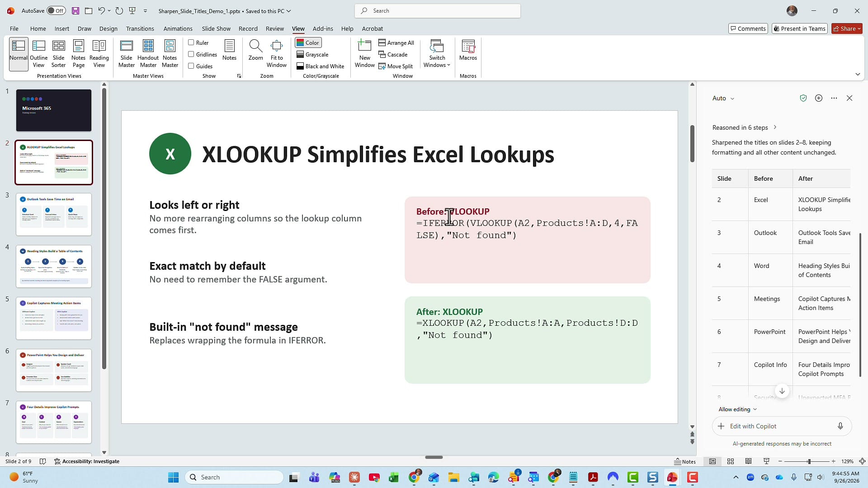Expand the Reasoned in 6 steps details
The height and width of the screenshot is (488, 868).
click(744, 127)
